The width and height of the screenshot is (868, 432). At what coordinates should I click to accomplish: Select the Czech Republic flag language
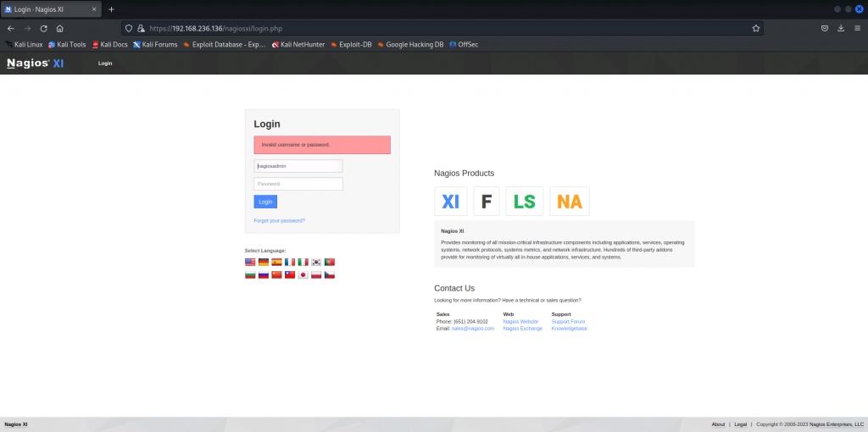click(330, 275)
